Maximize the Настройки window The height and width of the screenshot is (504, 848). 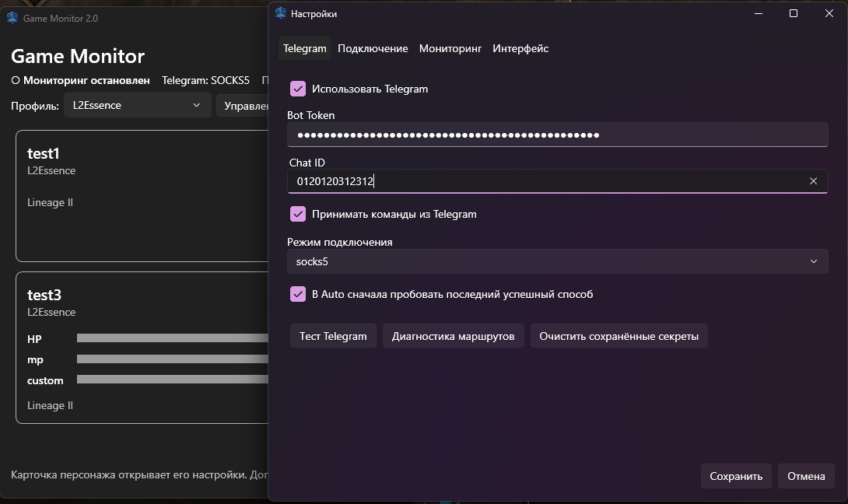point(794,13)
